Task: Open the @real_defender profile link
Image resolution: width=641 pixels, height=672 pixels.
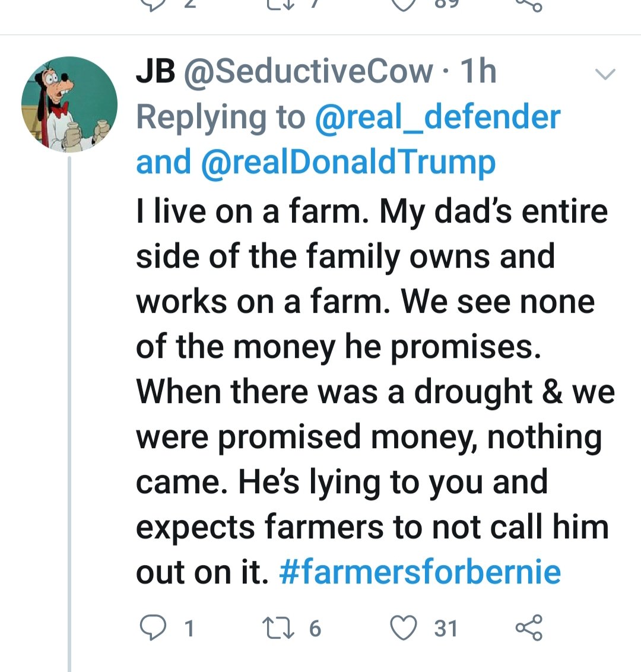Action: coord(437,117)
